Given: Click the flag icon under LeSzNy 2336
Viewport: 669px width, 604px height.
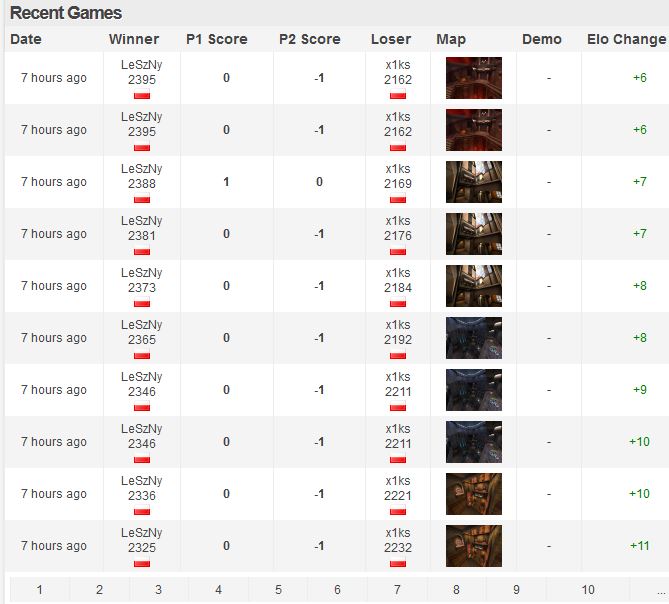Looking at the screenshot, I should 141,512.
